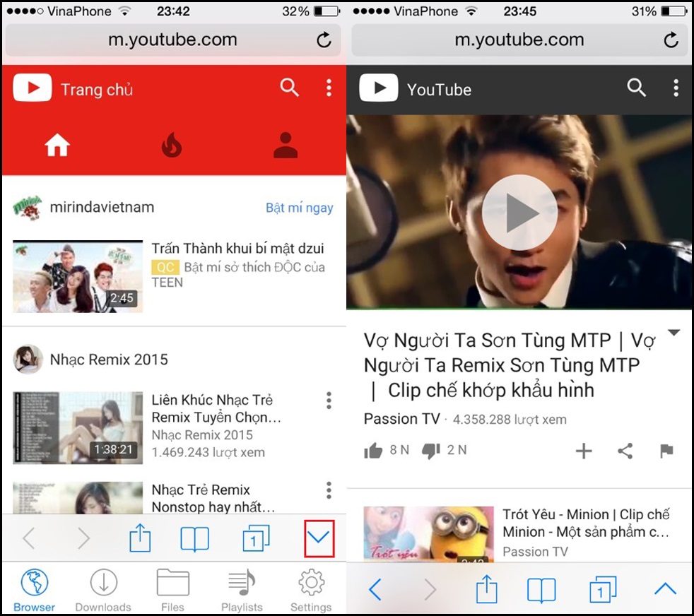Viewport: 694px width, 616px height.
Task: Share the Vợ Người Ta video
Action: click(625, 450)
